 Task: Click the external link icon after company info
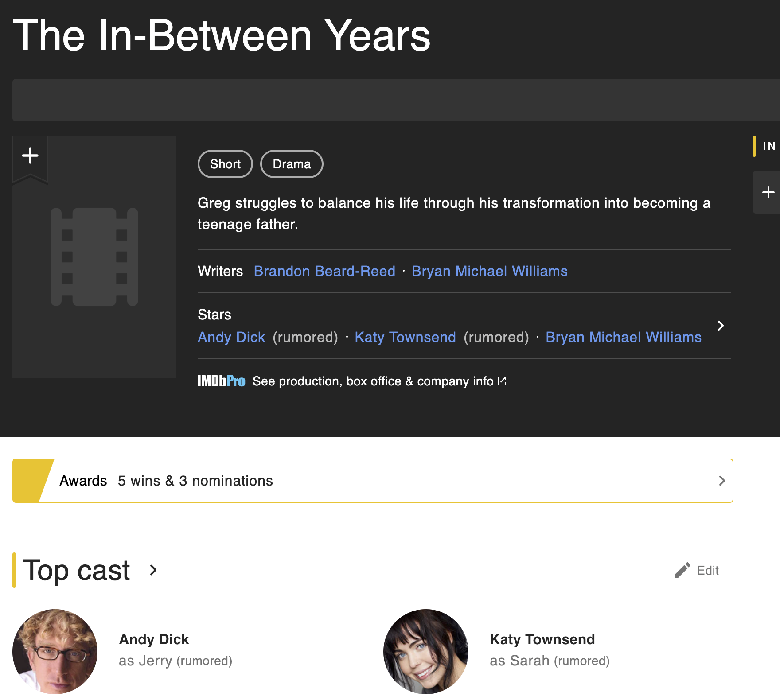click(x=502, y=381)
